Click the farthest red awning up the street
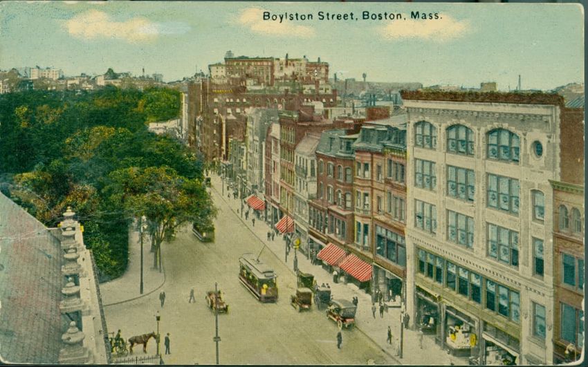Image resolution: width=588 pixels, height=367 pixels. 255,203
